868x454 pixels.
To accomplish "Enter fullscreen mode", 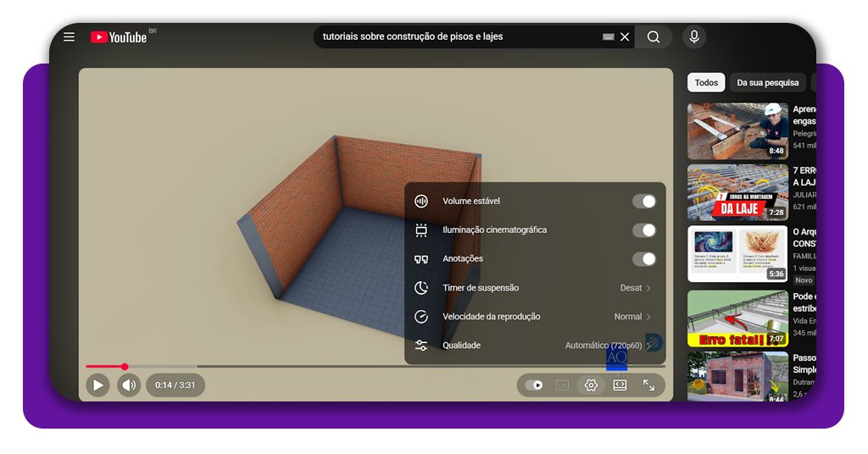I will click(x=648, y=385).
